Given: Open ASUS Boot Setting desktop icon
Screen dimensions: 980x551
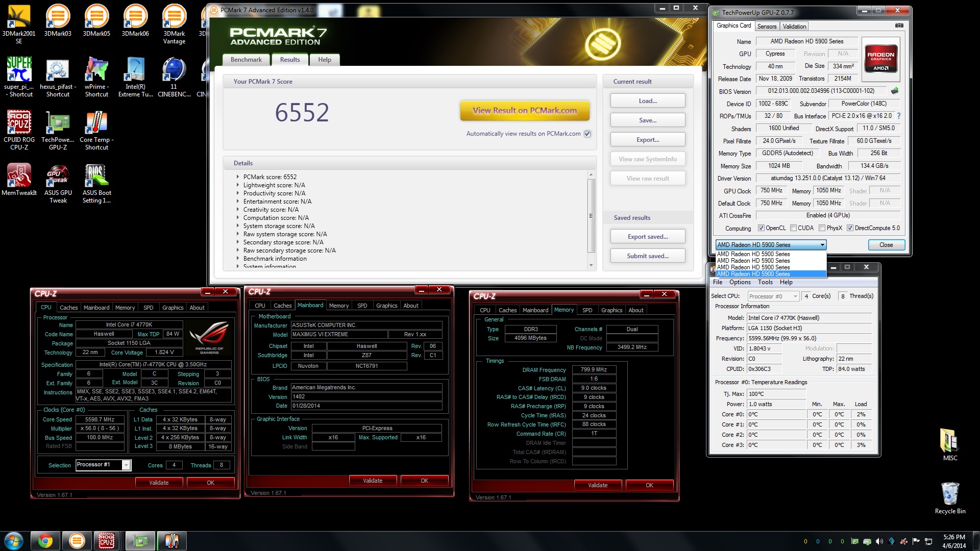Looking at the screenshot, I should point(96,183).
